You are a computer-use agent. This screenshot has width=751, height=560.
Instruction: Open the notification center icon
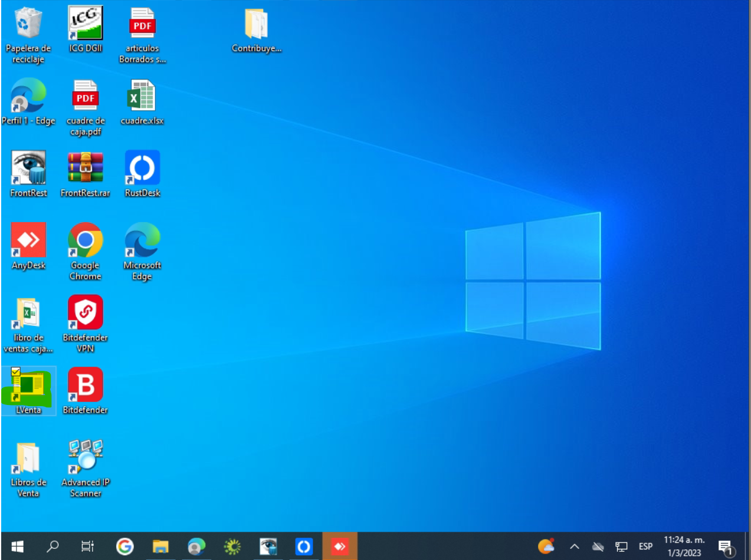726,547
